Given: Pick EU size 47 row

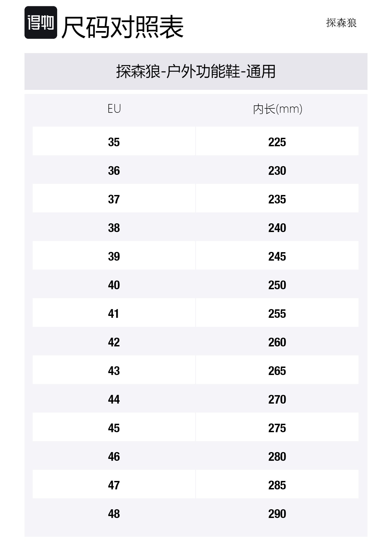Looking at the screenshot, I should [114, 485].
